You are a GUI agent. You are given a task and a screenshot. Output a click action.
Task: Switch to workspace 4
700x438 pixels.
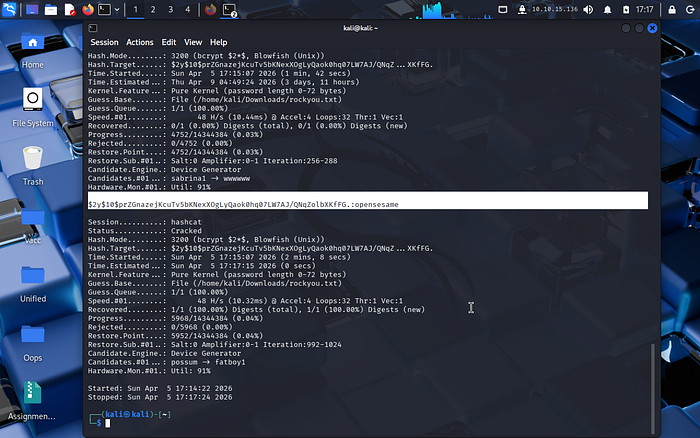pyautogui.click(x=188, y=9)
